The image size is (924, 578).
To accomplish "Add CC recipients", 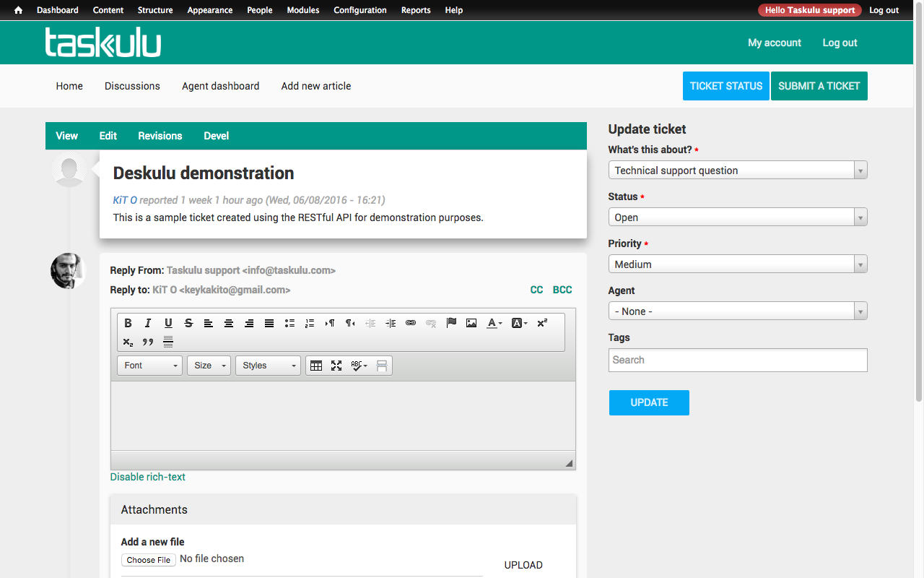I will pyautogui.click(x=536, y=290).
